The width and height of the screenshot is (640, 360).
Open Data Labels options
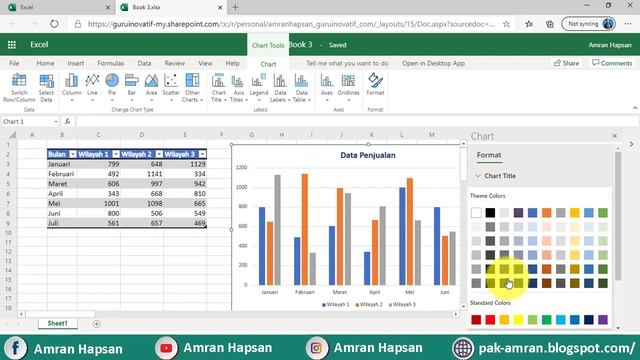[280, 87]
